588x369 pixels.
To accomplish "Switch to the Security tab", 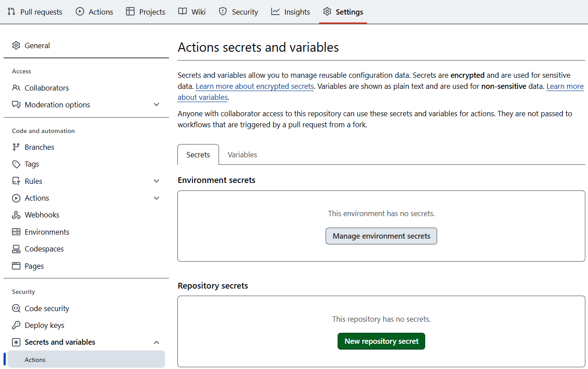I will pos(238,12).
